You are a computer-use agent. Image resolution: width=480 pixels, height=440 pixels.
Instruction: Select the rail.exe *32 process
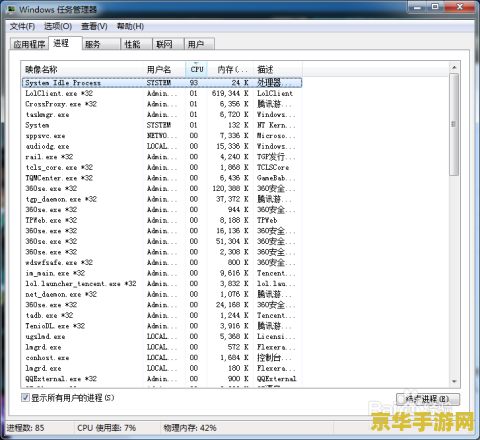pos(162,157)
